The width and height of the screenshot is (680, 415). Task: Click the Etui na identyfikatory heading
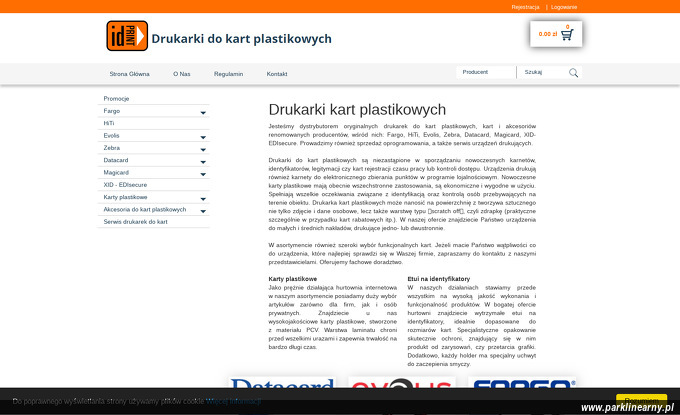(438, 279)
